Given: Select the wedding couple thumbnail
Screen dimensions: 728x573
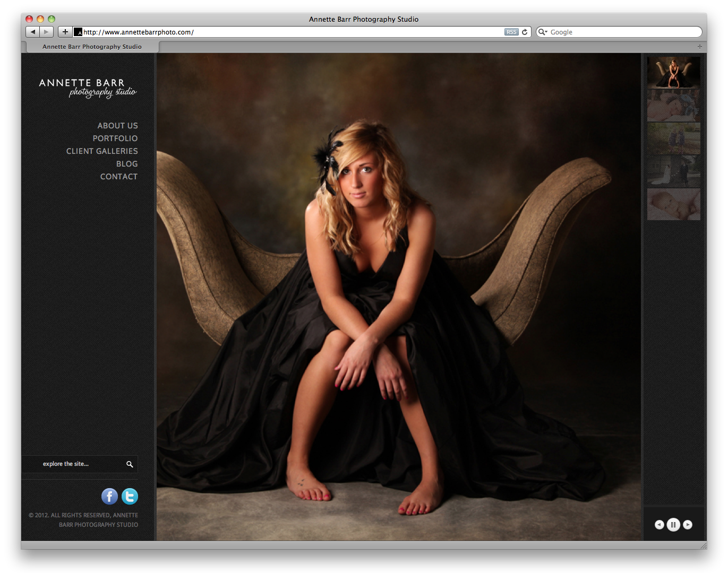Looking at the screenshot, I should coord(673,171).
